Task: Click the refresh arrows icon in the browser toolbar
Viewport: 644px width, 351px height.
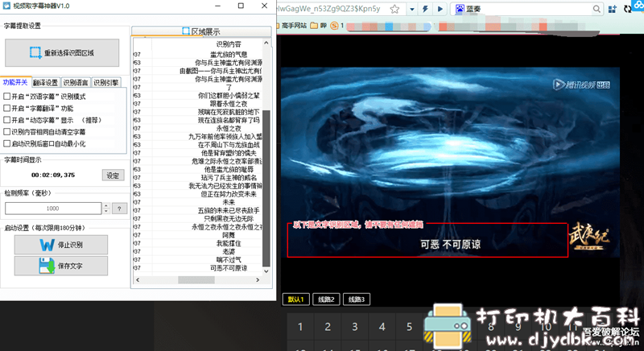Action: [x=628, y=9]
